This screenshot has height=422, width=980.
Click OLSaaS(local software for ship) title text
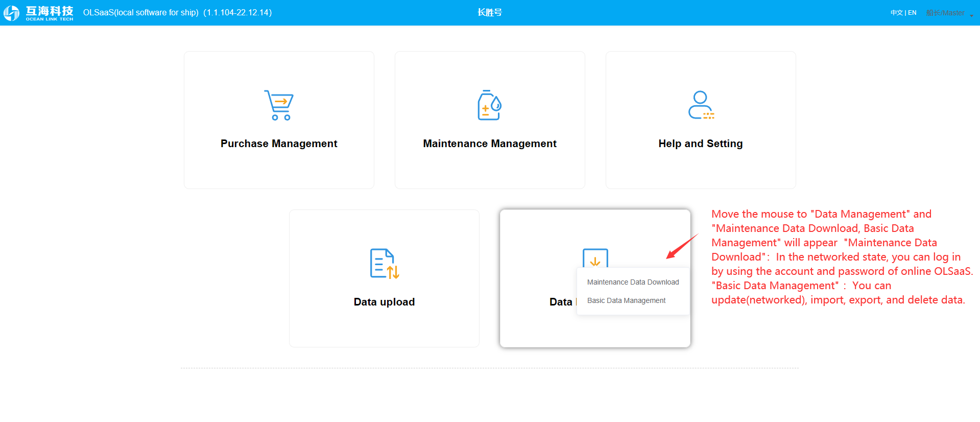point(141,12)
